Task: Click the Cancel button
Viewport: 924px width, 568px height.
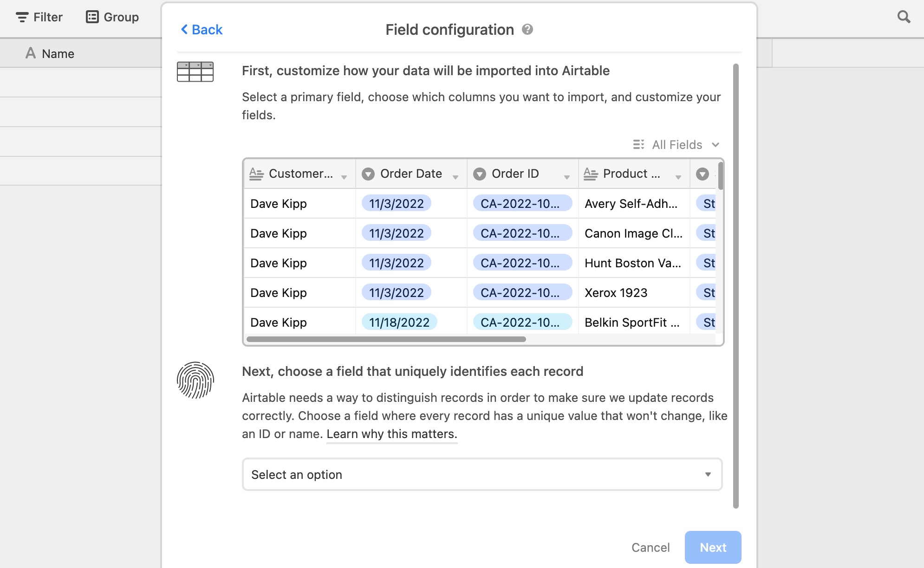Action: pos(651,548)
